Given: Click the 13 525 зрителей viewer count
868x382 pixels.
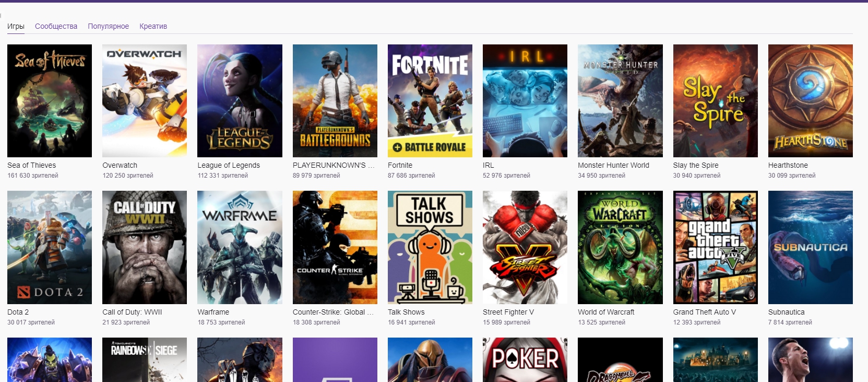Looking at the screenshot, I should [601, 322].
